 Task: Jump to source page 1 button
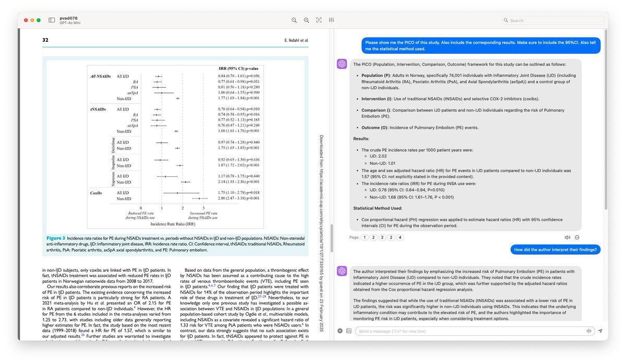(x=366, y=237)
